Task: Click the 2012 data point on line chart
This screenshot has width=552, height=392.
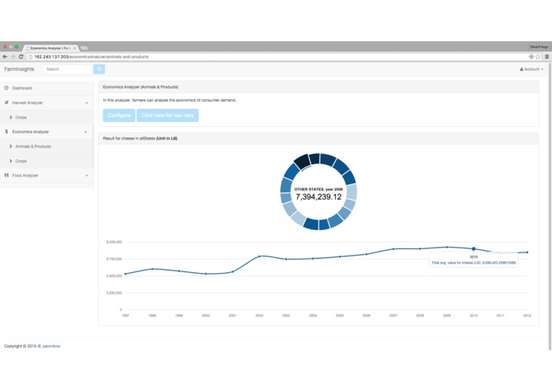Action: [527, 252]
